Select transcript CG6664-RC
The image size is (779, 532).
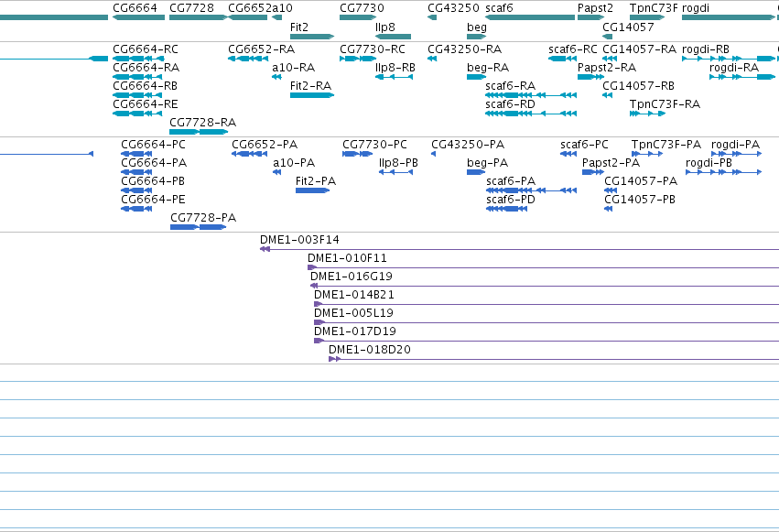pos(138,59)
